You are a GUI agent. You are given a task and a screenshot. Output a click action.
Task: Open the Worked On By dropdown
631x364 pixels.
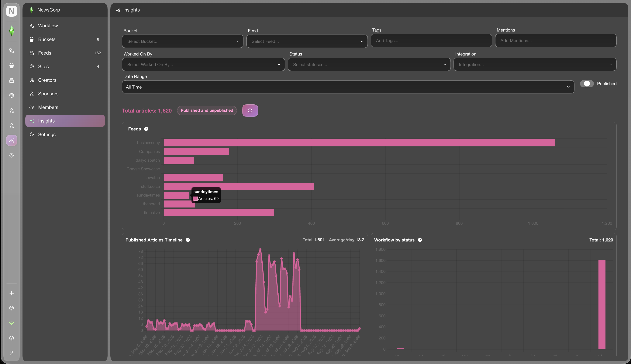point(203,65)
